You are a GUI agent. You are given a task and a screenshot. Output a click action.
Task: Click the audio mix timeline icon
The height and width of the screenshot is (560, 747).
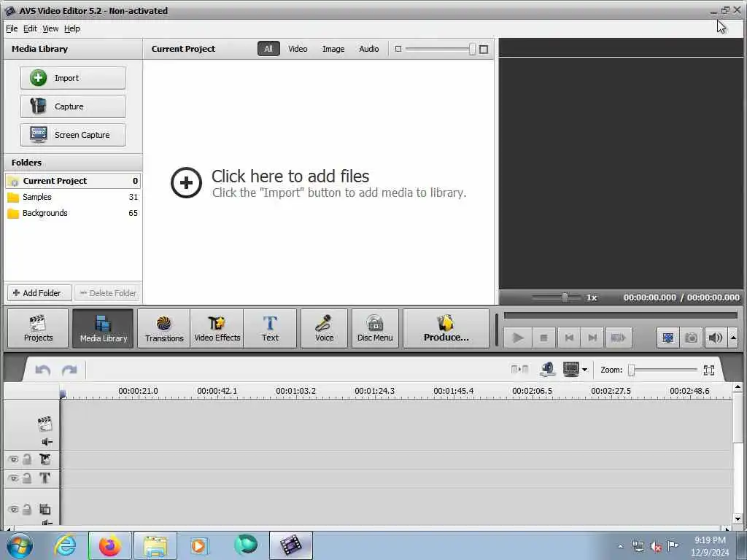[x=548, y=370]
